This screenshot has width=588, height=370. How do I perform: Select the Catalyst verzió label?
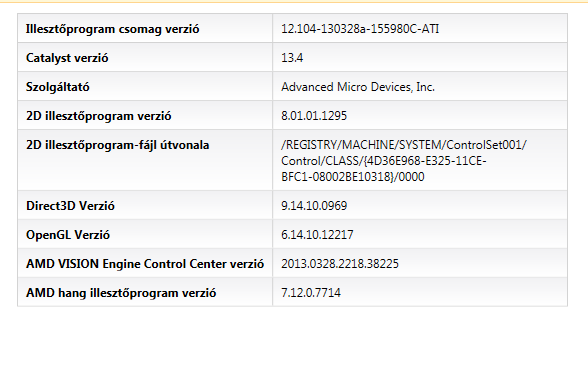67,58
